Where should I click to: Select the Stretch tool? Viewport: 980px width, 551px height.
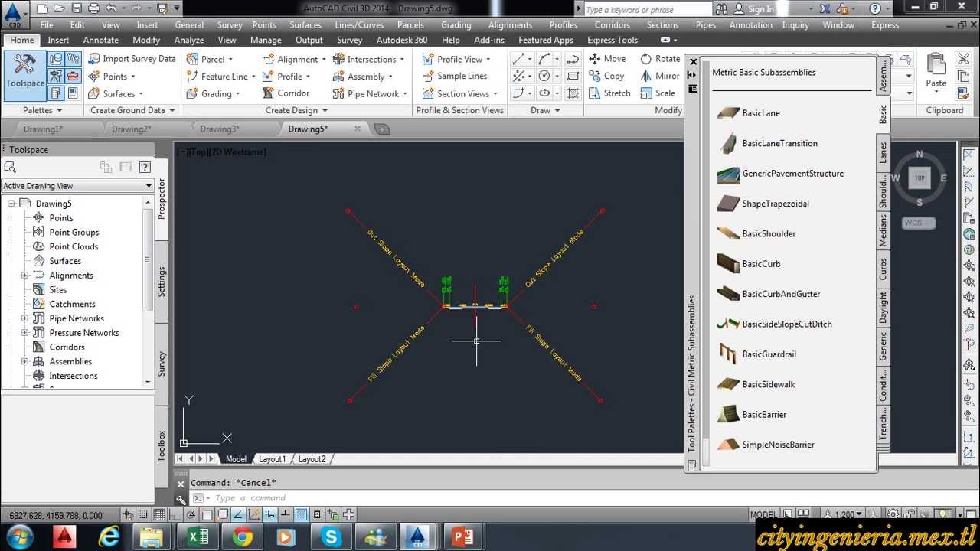click(x=609, y=93)
